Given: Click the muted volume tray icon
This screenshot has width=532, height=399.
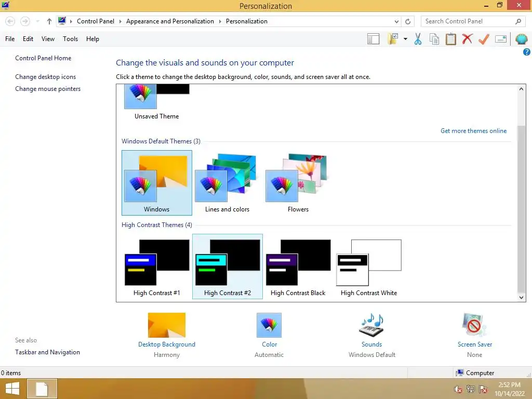Looking at the screenshot, I should [458, 389].
